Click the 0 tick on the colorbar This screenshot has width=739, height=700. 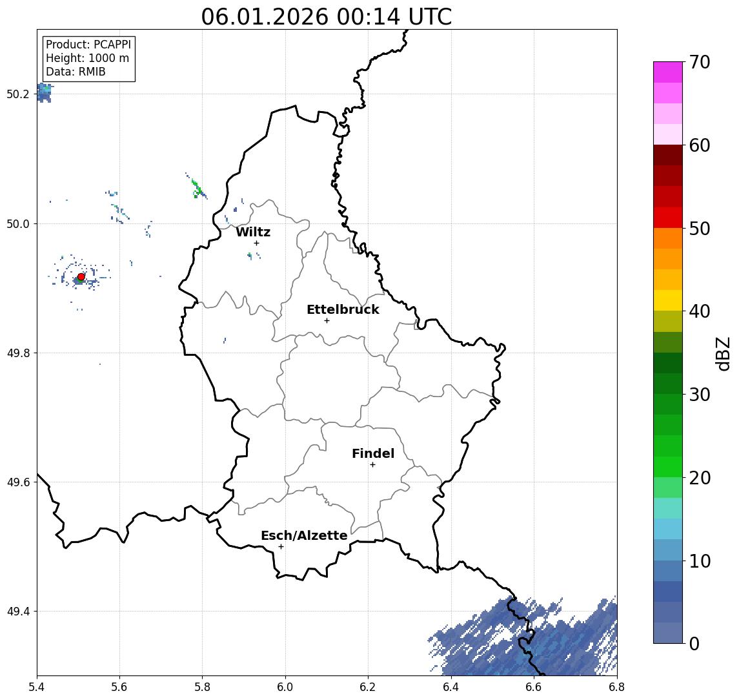694,643
